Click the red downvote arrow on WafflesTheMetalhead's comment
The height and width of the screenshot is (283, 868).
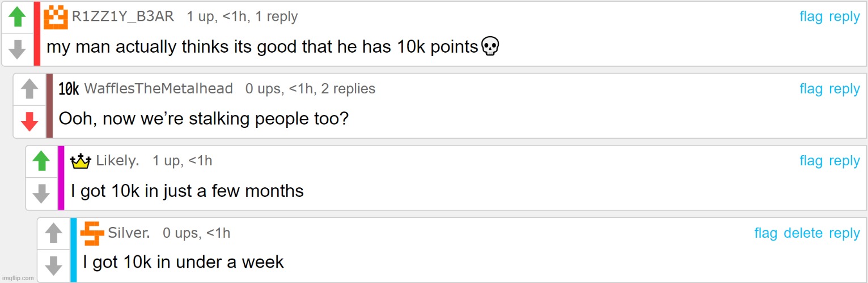click(x=29, y=121)
